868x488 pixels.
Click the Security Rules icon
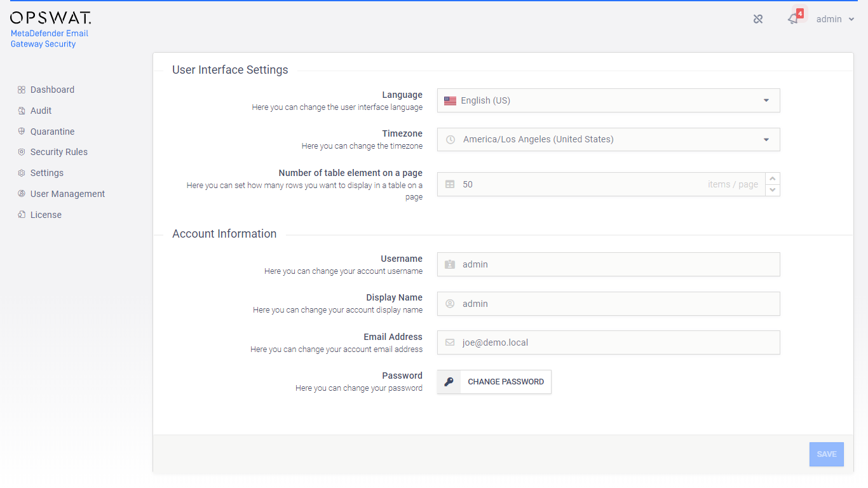(x=22, y=152)
